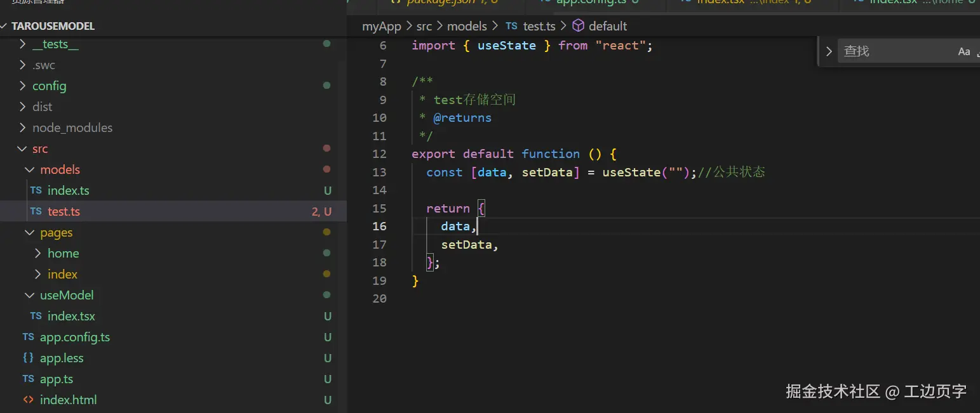Open myApp in the breadcrumb path

[382, 26]
